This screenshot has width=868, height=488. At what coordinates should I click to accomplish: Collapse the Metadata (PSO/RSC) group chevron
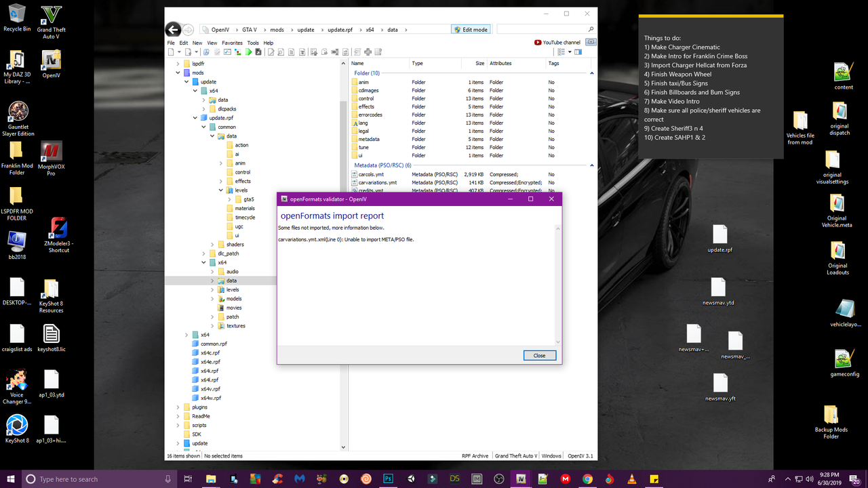(x=592, y=165)
